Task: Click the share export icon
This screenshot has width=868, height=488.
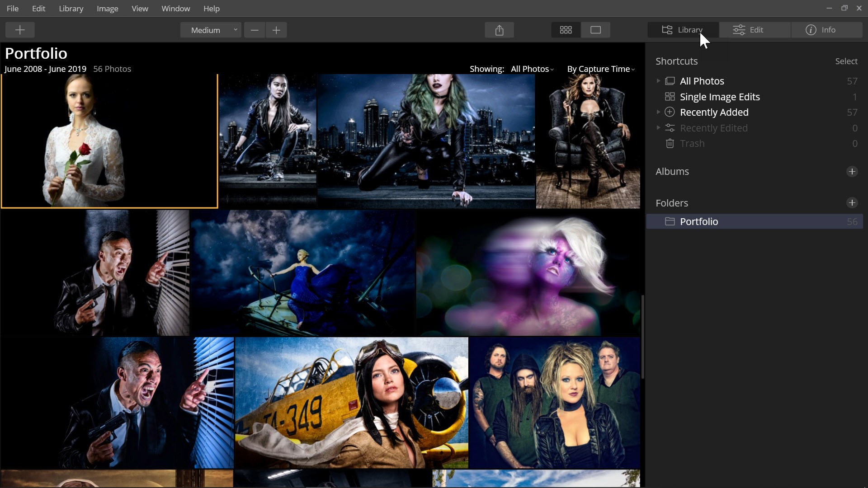Action: coord(499,30)
